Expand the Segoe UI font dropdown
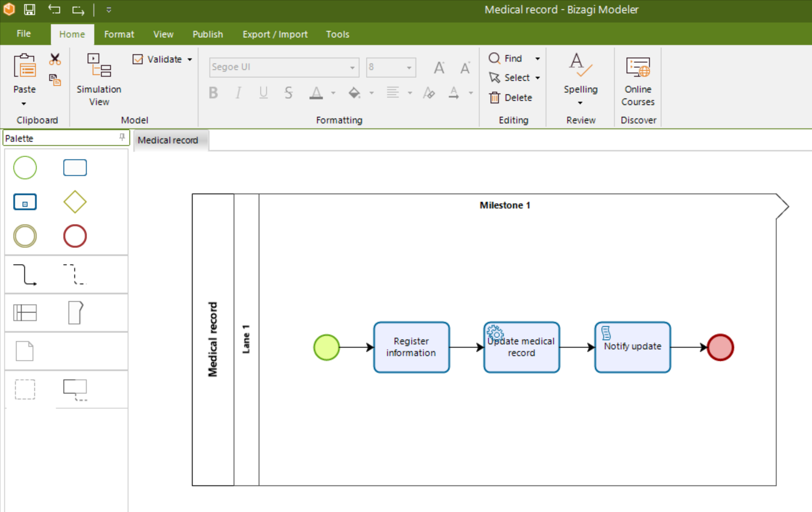Viewport: 812px width, 512px height. coord(352,67)
